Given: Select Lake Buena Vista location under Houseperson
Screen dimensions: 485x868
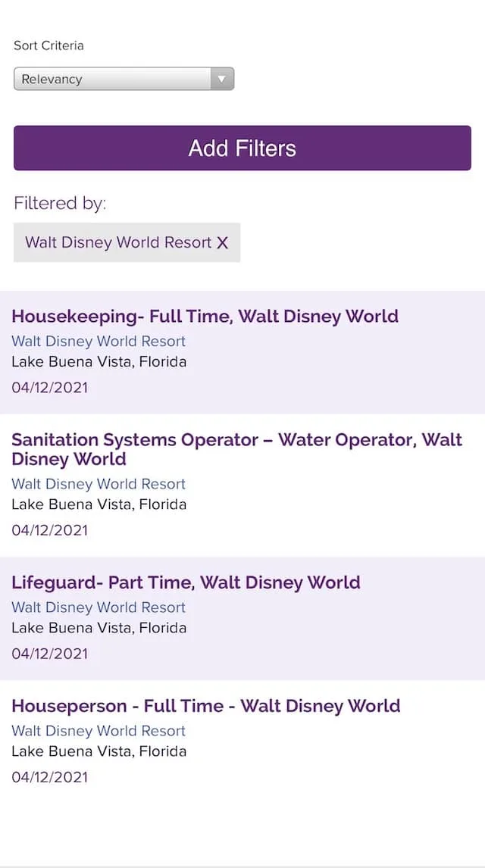Looking at the screenshot, I should click(99, 751).
